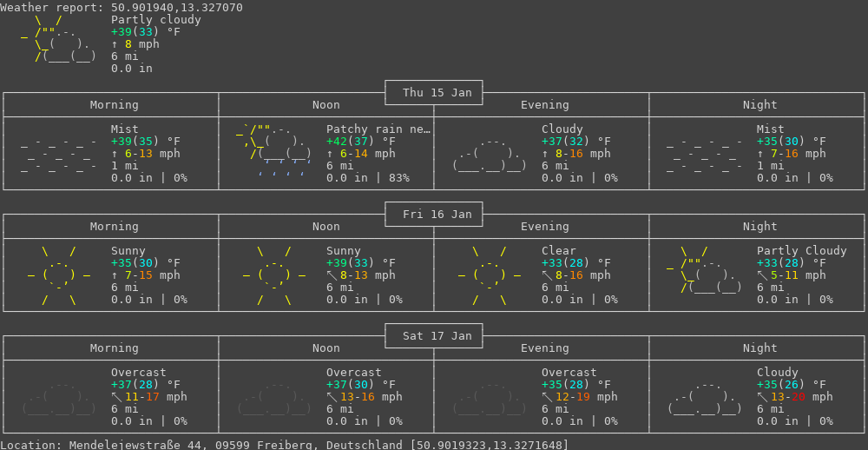Image resolution: width=868 pixels, height=450 pixels.
Task: Select the Fri 16 Jan date label
Action: [x=434, y=214]
